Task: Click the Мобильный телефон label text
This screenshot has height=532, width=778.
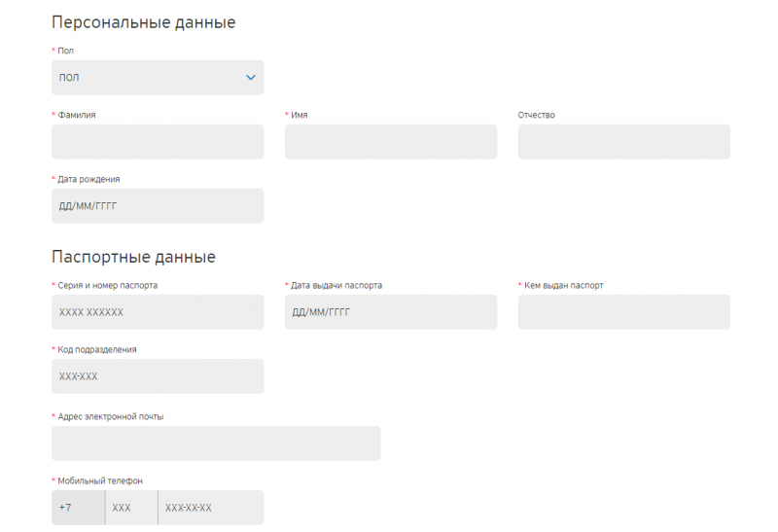Action: click(x=100, y=480)
